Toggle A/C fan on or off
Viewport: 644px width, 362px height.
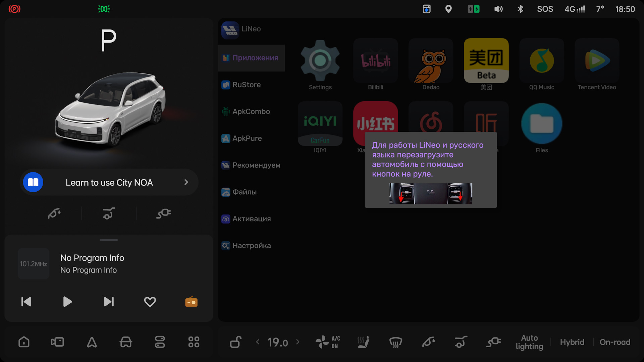pyautogui.click(x=328, y=342)
